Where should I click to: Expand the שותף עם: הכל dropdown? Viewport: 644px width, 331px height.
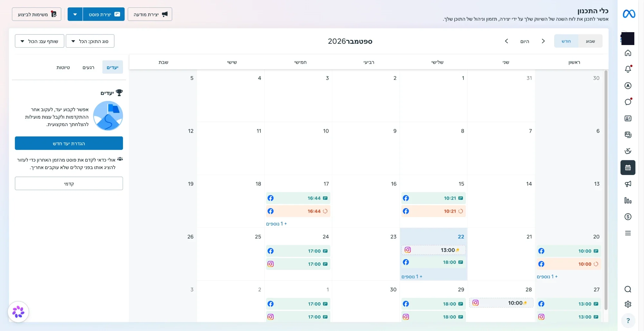click(40, 41)
